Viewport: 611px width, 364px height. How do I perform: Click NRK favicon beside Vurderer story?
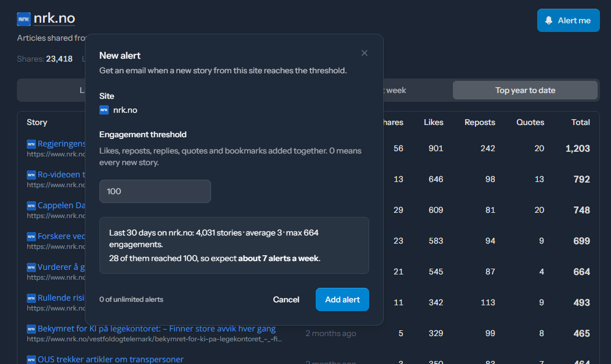point(31,267)
